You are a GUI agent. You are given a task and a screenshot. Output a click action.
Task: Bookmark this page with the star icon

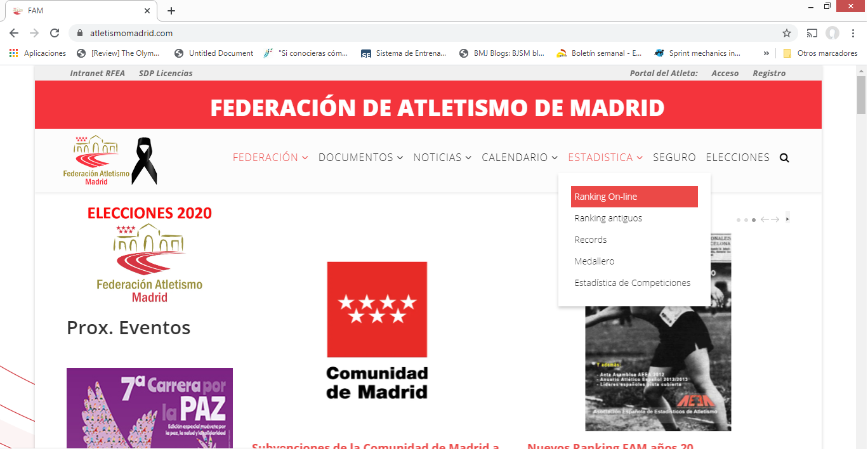pyautogui.click(x=787, y=33)
